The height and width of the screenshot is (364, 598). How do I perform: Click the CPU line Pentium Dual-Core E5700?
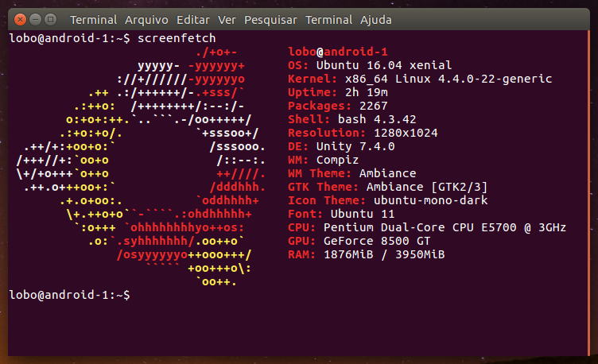pos(427,227)
